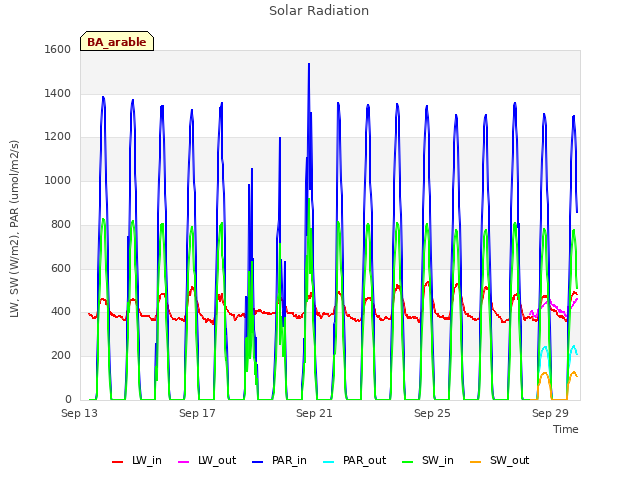Click the magenta LW_out legend swatch

(184, 462)
